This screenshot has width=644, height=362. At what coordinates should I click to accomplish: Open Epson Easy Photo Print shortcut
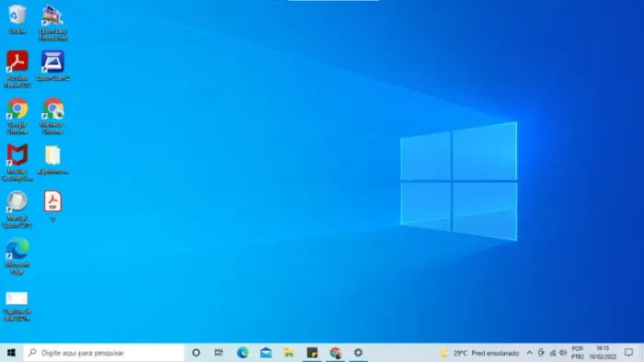[x=52, y=22]
